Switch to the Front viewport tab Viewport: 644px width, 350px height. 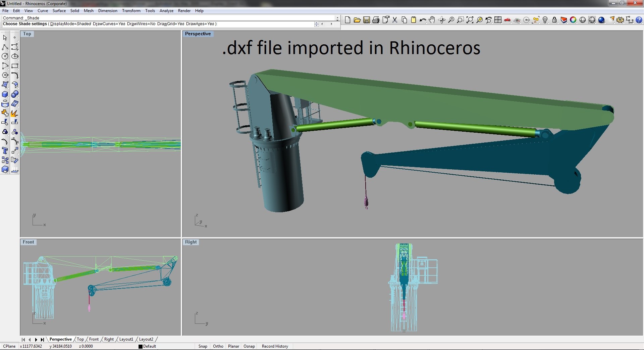click(94, 339)
